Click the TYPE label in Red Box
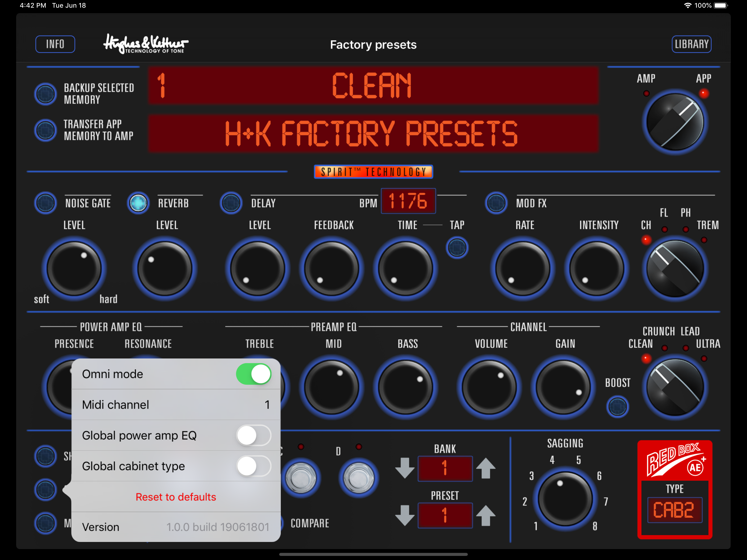747x560 pixels. (x=674, y=489)
